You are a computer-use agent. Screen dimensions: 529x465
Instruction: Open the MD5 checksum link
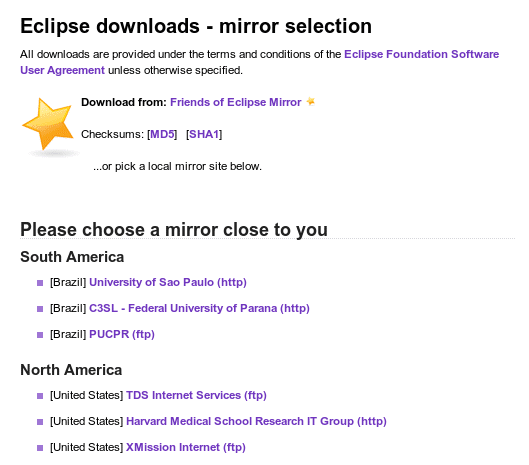tap(162, 134)
